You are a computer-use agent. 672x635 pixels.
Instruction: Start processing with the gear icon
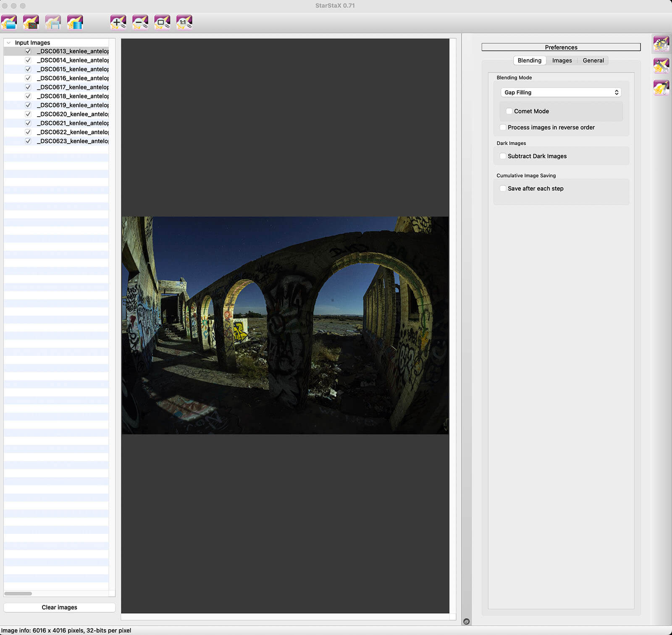pyautogui.click(x=661, y=44)
